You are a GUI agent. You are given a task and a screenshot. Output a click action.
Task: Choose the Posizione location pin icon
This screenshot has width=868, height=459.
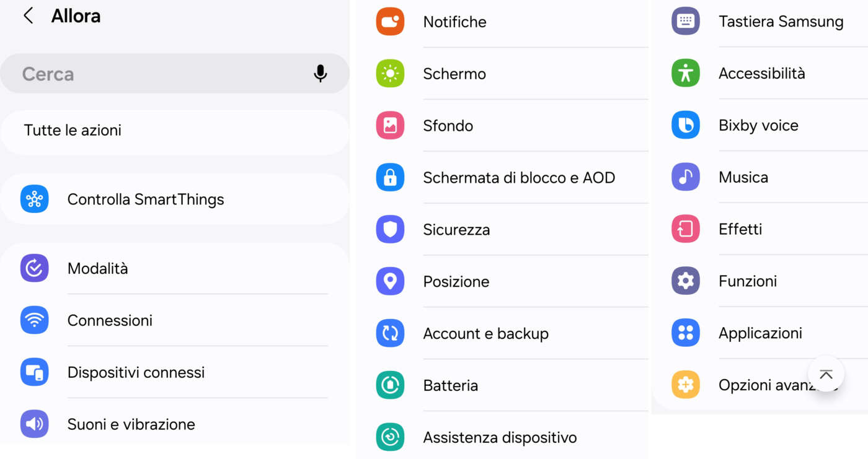pos(390,282)
